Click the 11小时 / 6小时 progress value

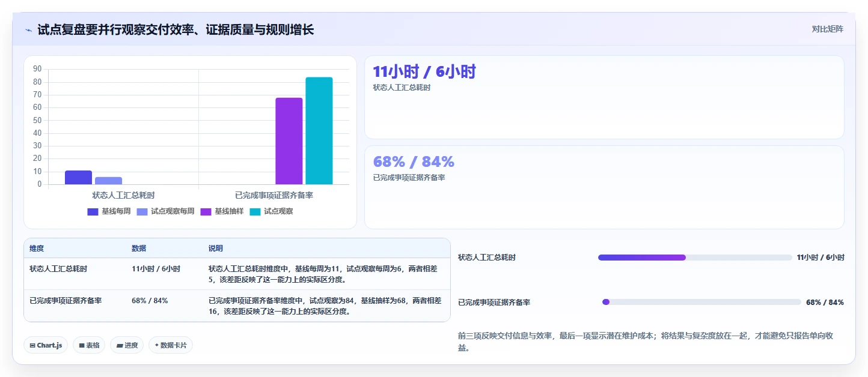pos(821,258)
